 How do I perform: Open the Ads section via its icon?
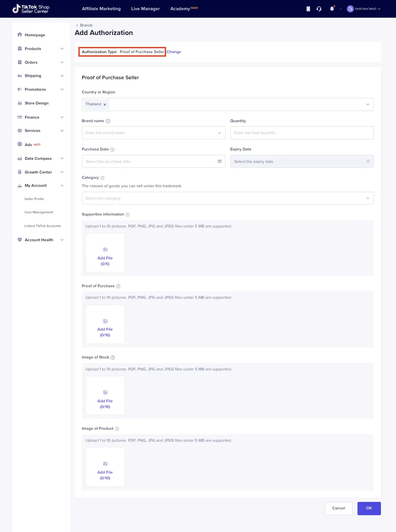19,144
